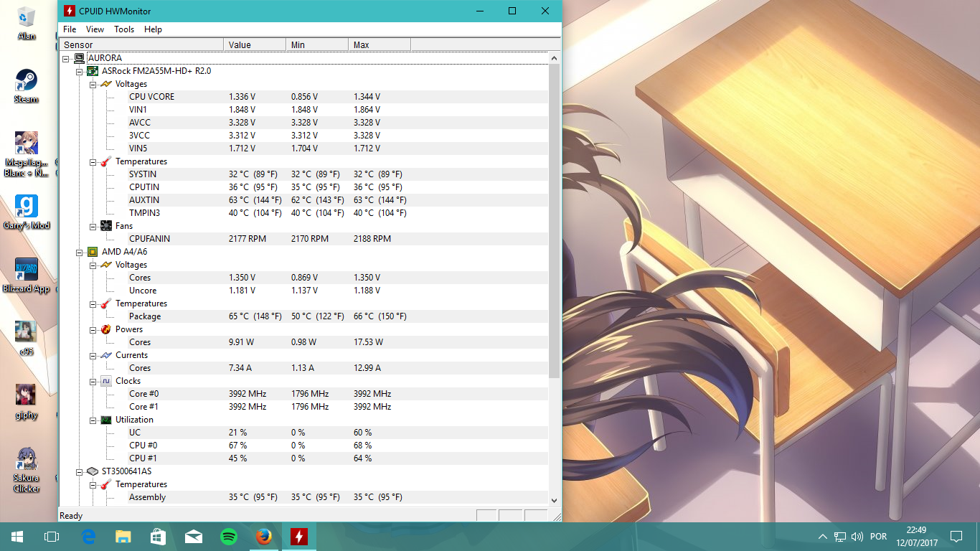Open the Help menu
The image size is (980, 551).
tap(153, 29)
